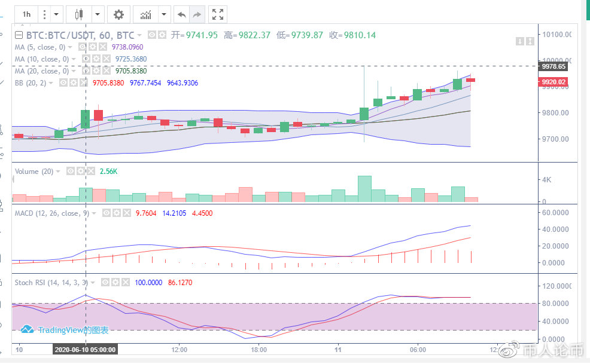
Task: Expand the chart style dropdown arrow
Action: pyautogui.click(x=98, y=14)
